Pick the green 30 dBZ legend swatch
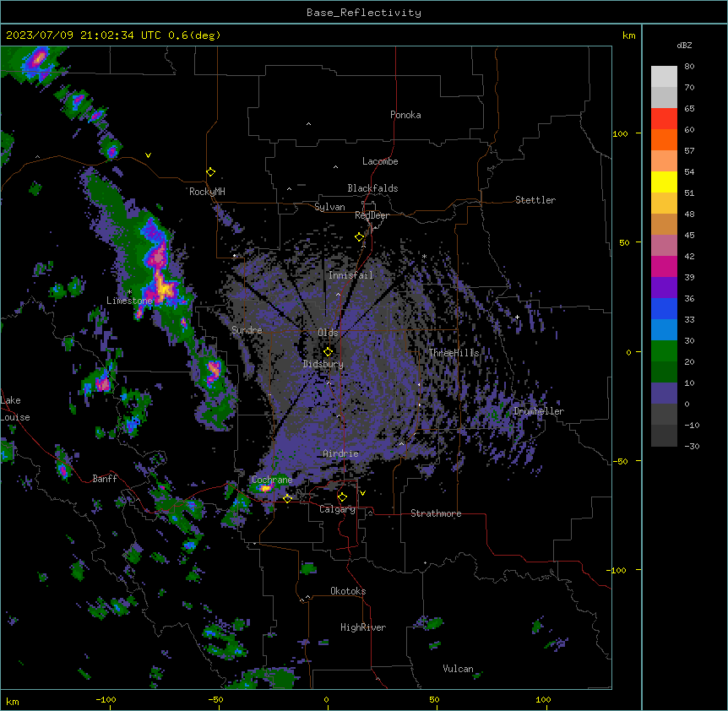Image resolution: width=728 pixels, height=711 pixels. pyautogui.click(x=664, y=351)
